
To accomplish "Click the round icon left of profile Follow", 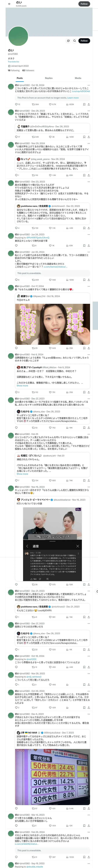I will pyautogui.click(x=68, y=41).
